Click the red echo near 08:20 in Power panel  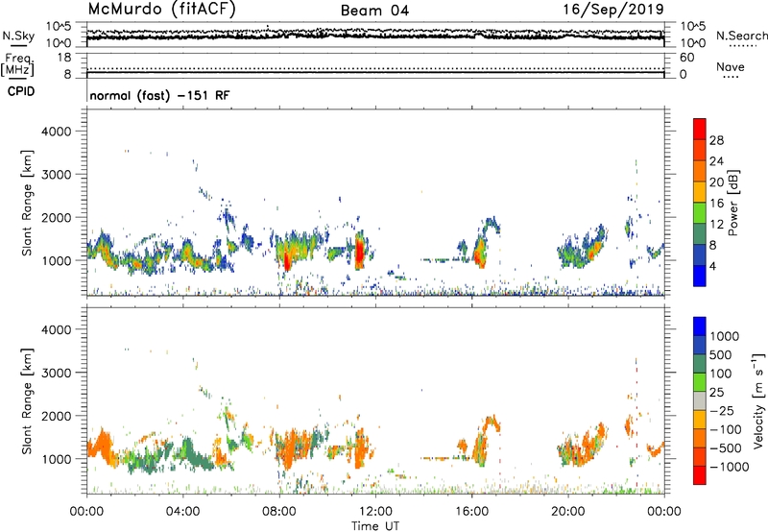coord(287,262)
